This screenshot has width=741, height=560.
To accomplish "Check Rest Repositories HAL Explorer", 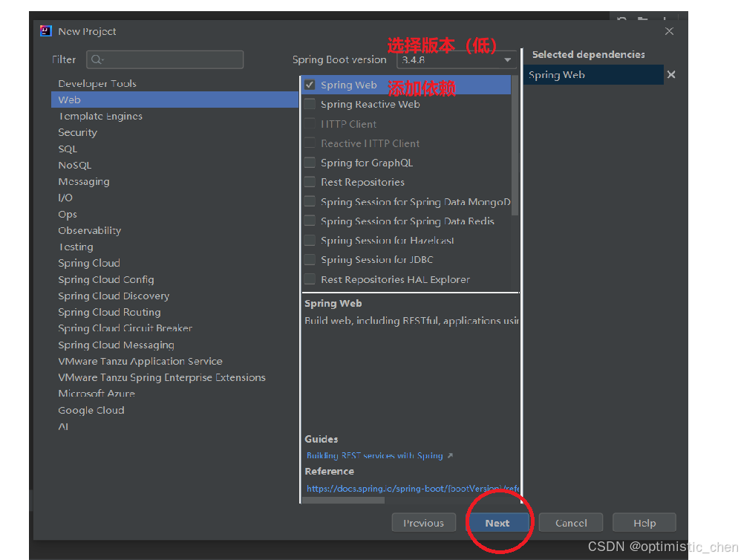I will pyautogui.click(x=310, y=279).
